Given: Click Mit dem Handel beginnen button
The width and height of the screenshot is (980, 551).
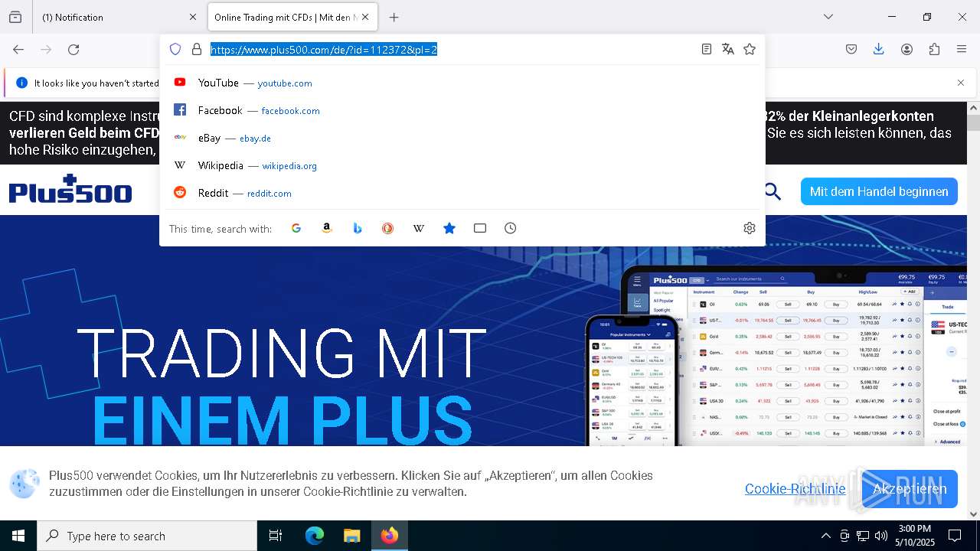Looking at the screenshot, I should 879,191.
